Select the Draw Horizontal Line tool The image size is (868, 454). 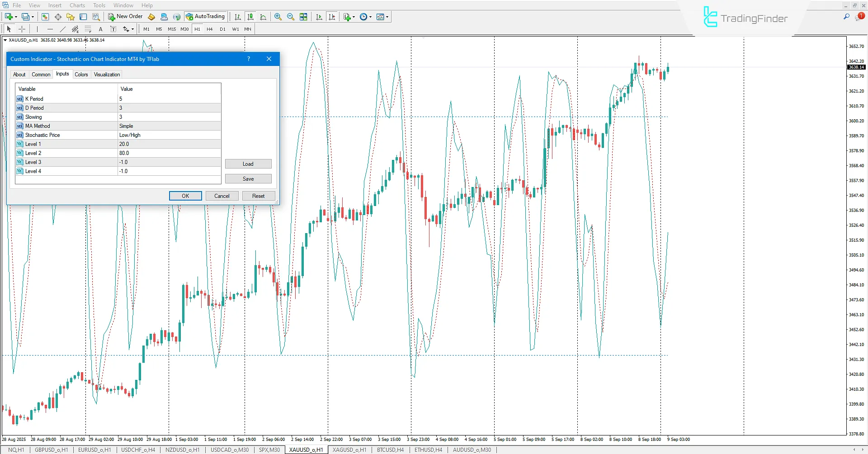point(50,29)
